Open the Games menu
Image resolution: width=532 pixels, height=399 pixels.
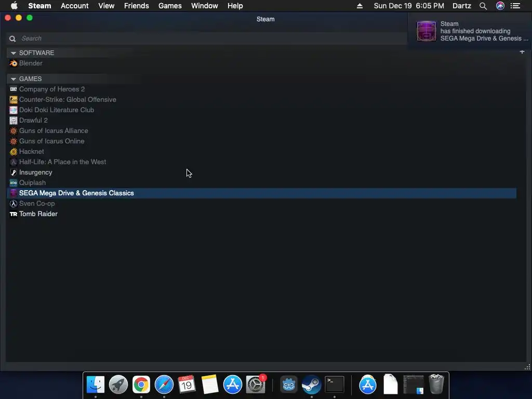(x=170, y=6)
